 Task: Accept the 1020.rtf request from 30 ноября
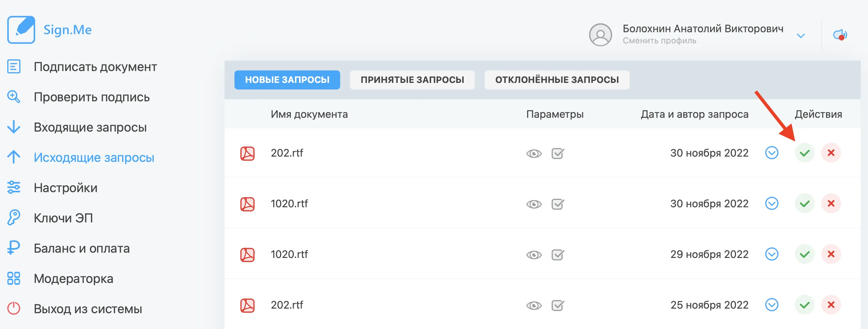[x=805, y=203]
